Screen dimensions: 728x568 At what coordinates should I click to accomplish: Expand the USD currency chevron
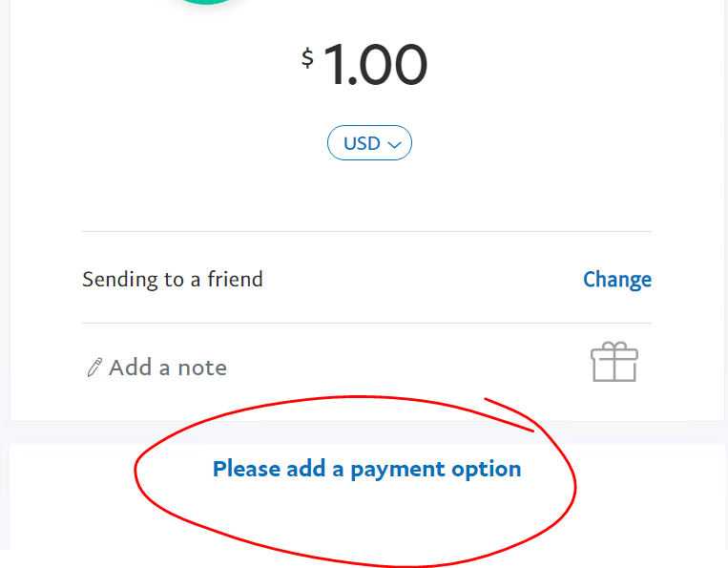click(395, 144)
